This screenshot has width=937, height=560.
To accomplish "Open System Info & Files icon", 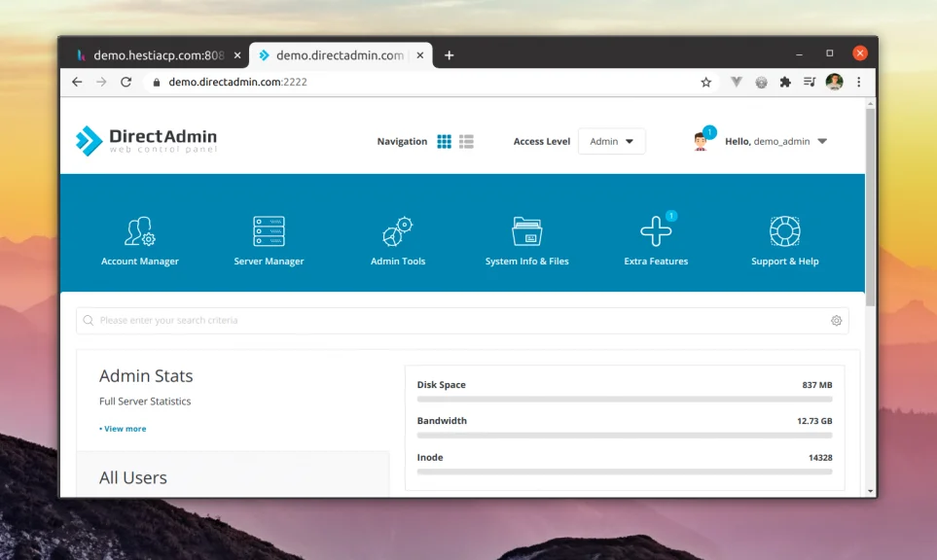I will pos(527,231).
